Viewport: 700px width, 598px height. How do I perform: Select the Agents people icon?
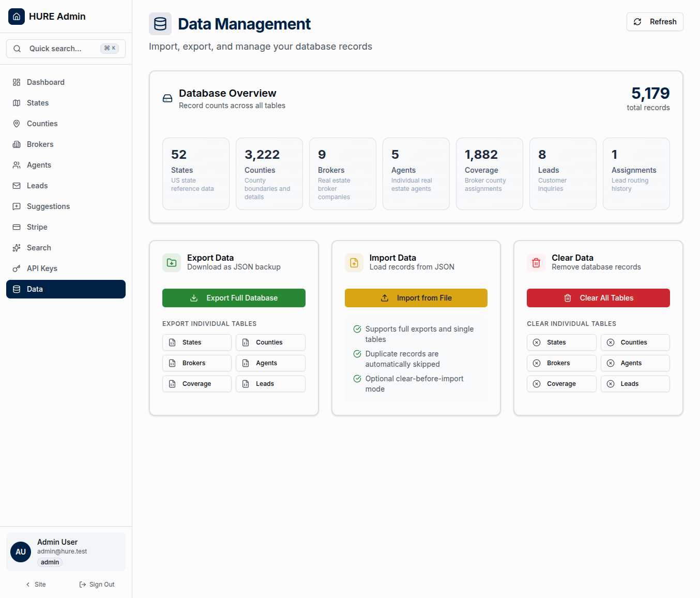pos(16,165)
